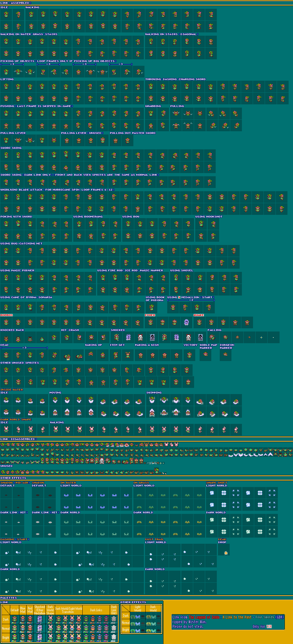Select the Dungeon Marker sprite
Screen dimensions: 293x644
[226, 354]
